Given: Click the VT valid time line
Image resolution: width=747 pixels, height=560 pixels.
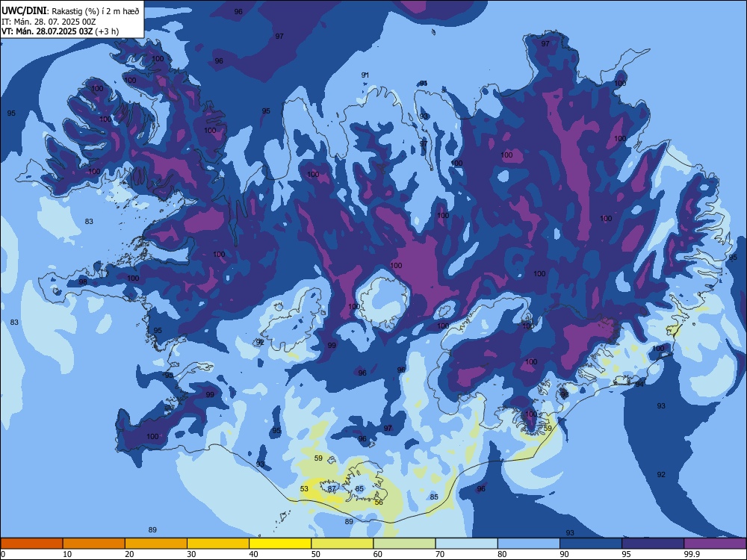Looking at the screenshot, I should 60,31.
